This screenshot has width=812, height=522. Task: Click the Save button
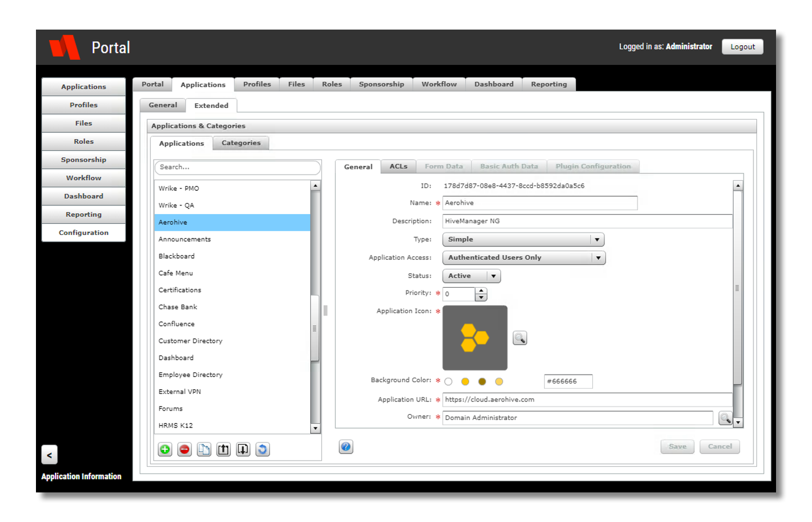point(677,447)
